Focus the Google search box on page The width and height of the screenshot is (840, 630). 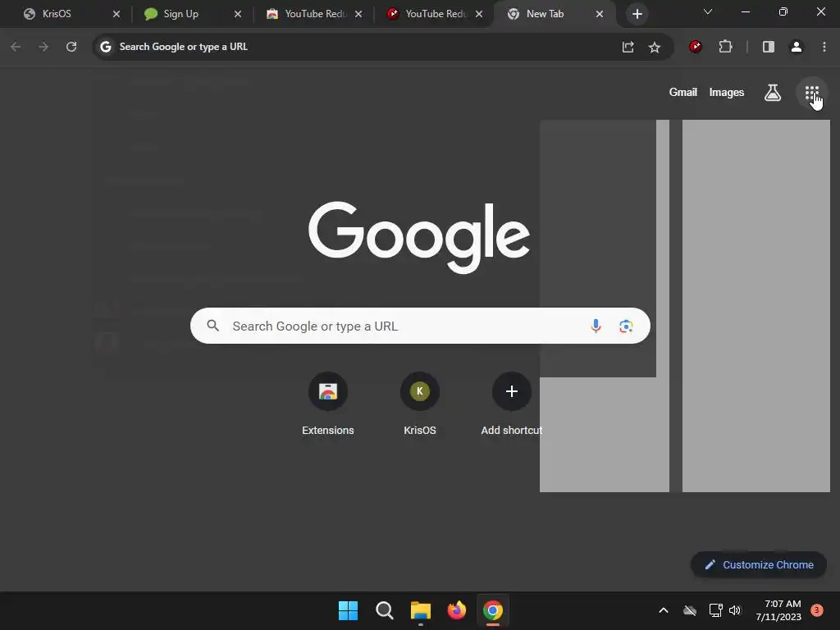pos(420,326)
